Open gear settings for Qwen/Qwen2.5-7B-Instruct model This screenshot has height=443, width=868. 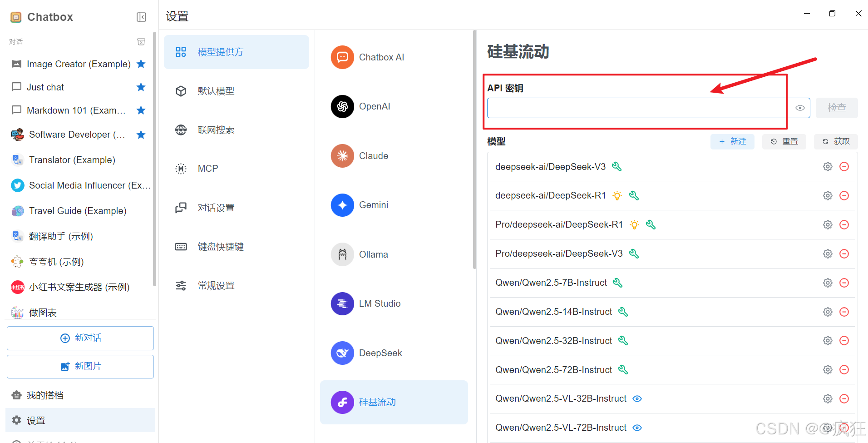point(827,282)
